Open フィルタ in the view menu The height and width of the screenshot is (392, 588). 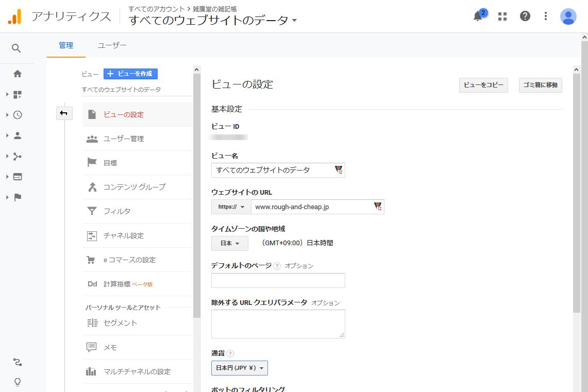click(117, 211)
